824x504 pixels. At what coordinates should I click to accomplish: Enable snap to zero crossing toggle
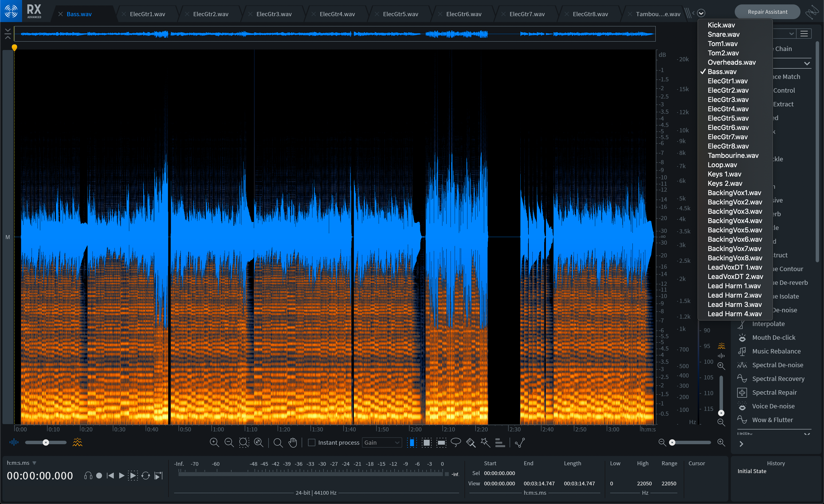point(520,443)
